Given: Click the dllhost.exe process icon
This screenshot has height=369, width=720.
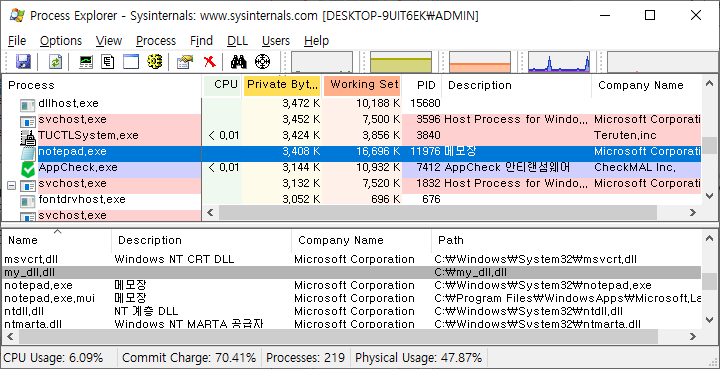Looking at the screenshot, I should click(x=28, y=106).
